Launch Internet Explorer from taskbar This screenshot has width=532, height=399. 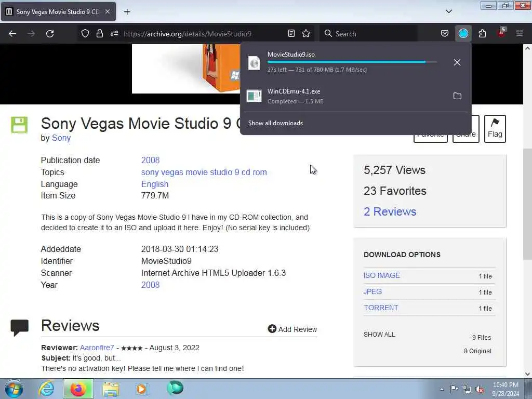tap(46, 389)
